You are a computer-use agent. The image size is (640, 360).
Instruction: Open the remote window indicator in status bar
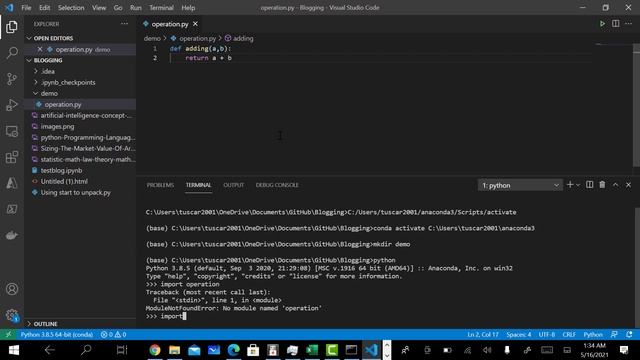coord(8,335)
